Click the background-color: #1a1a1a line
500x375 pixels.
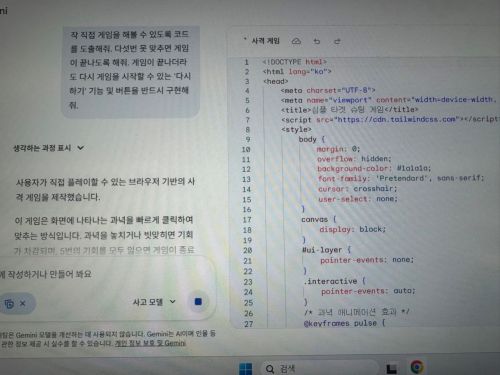[x=374, y=168]
